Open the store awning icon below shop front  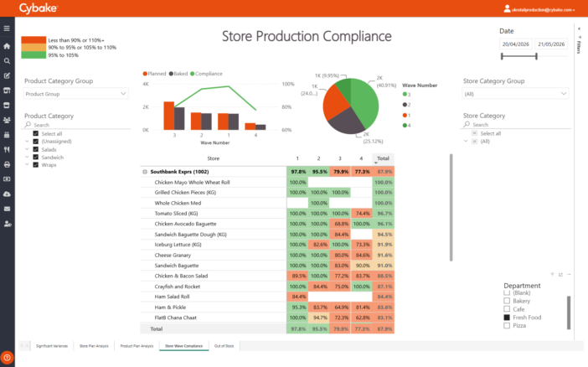click(7, 106)
